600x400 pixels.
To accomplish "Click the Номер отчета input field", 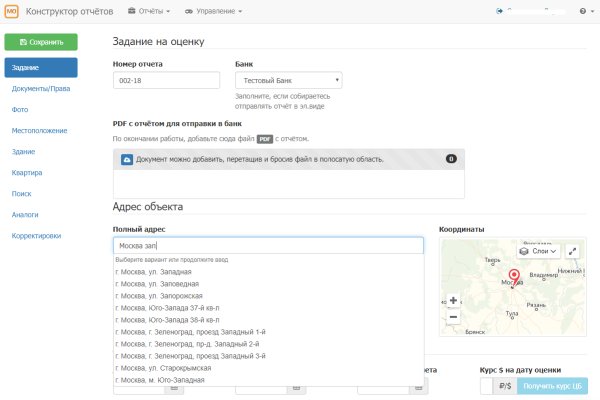I will [166, 81].
